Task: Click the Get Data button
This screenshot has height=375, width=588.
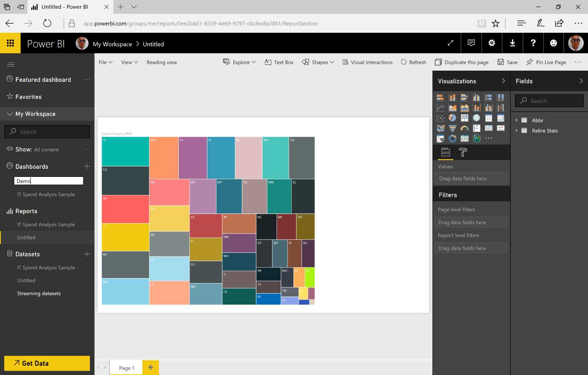Action: coord(47,363)
